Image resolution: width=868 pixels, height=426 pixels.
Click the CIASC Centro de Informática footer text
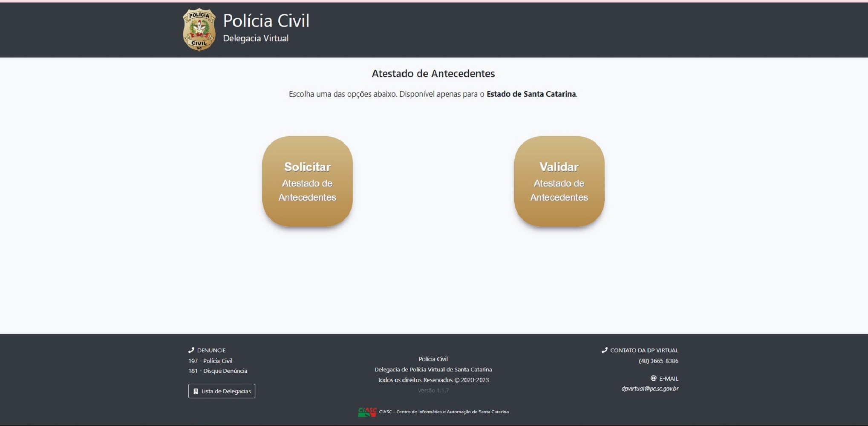tap(444, 412)
